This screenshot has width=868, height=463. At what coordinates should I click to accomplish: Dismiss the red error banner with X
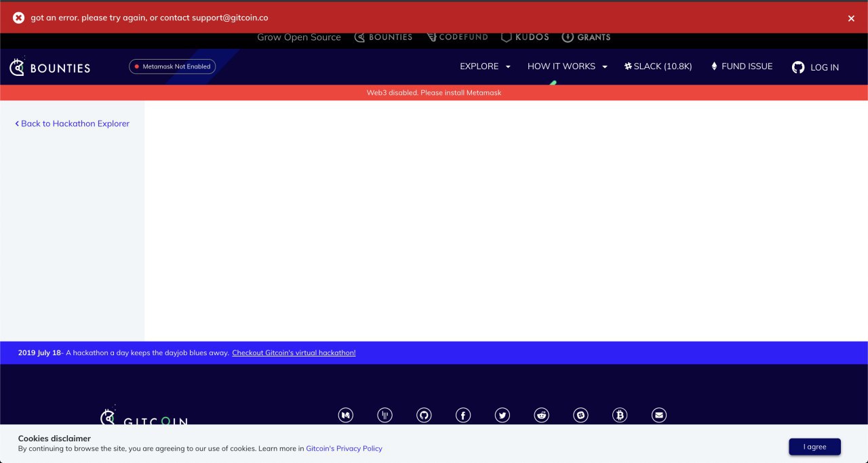coord(851,18)
